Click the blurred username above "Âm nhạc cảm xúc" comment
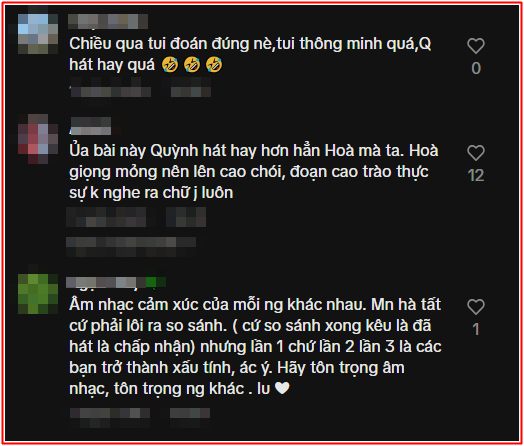The height and width of the screenshot is (446, 524). click(x=116, y=282)
